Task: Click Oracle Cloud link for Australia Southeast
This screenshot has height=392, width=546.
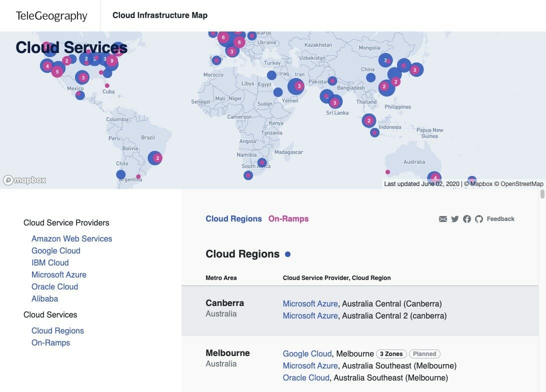Action: (306, 377)
